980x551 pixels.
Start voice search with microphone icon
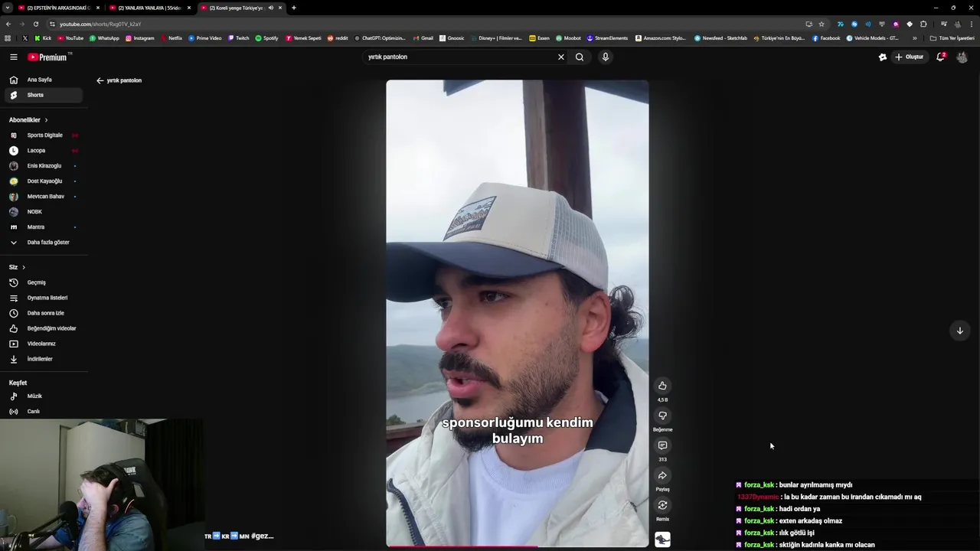pos(605,57)
